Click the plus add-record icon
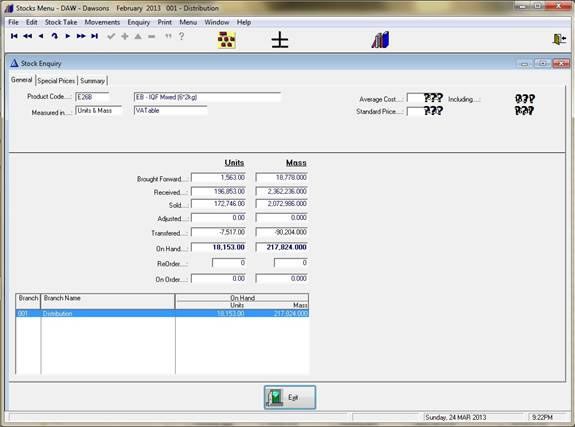Image resolution: width=575 pixels, height=427 pixels. pyautogui.click(x=125, y=36)
